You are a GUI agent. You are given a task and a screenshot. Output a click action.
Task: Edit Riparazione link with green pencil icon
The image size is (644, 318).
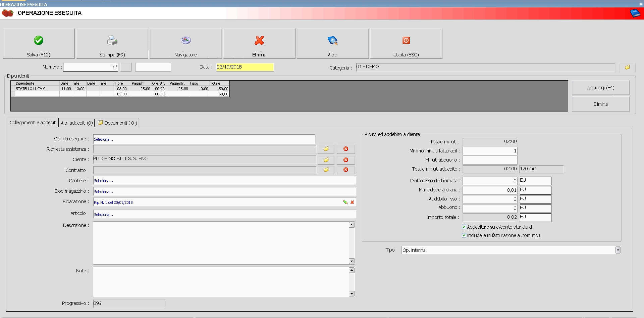coord(345,202)
